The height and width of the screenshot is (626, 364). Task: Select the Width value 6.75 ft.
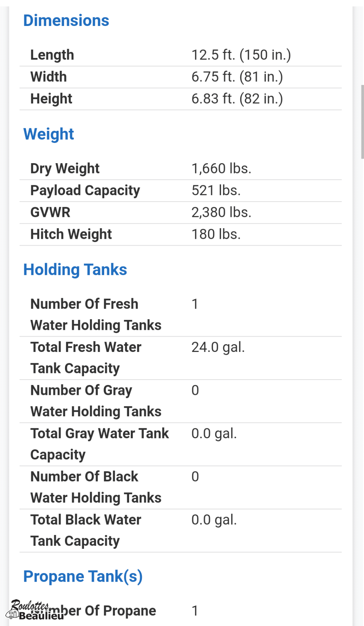point(237,77)
